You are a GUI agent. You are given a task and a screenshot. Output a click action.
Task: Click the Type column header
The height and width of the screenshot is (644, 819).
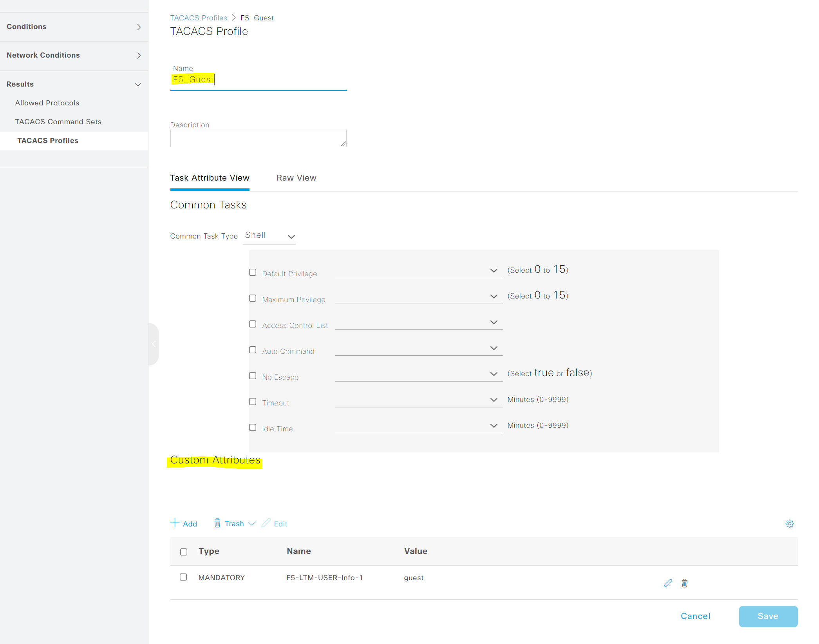pos(209,551)
